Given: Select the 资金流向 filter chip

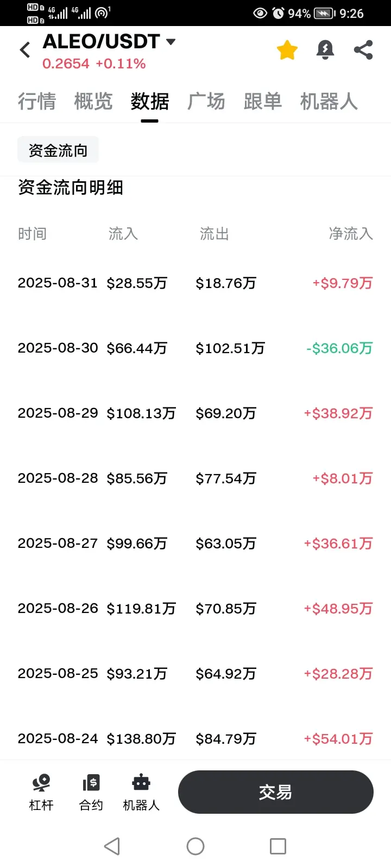Looking at the screenshot, I should pos(58,150).
